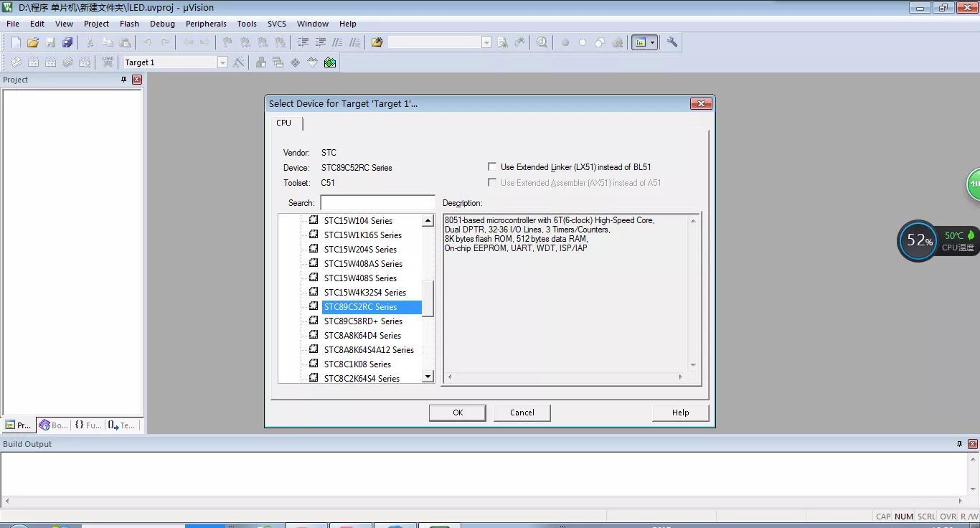Image resolution: width=980 pixels, height=528 pixels.
Task: Close the Build Output panel
Action: click(x=973, y=444)
